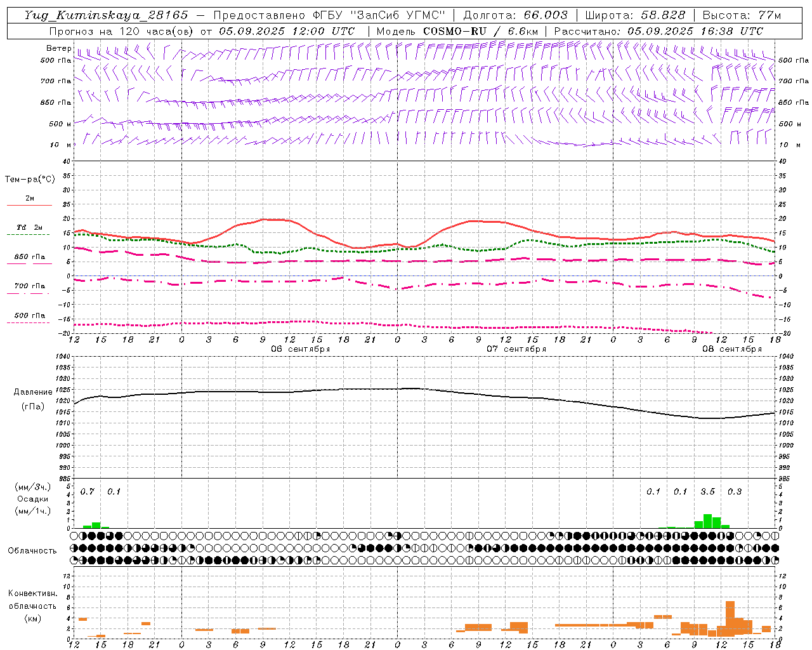Select the 'Модель COSMO-RU / 6.6км' label
Image resolution: width=812 pixels, height=650 pixels.
457,31
